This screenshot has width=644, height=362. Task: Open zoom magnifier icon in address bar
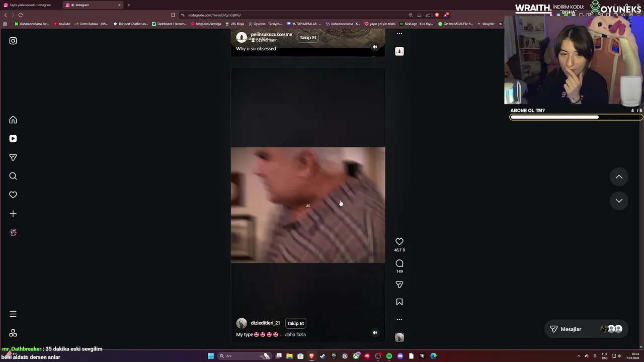tap(411, 15)
